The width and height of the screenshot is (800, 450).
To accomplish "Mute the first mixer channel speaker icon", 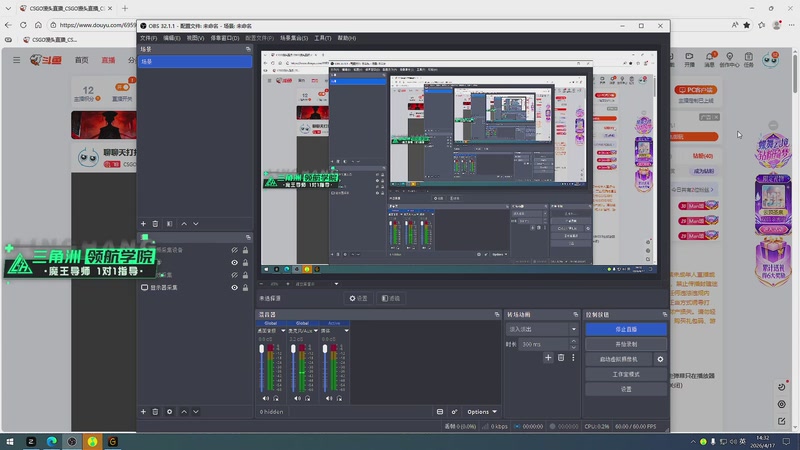I will click(266, 398).
